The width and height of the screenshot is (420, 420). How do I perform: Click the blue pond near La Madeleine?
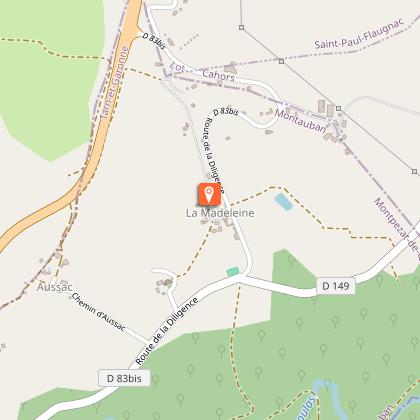pyautogui.click(x=284, y=202)
